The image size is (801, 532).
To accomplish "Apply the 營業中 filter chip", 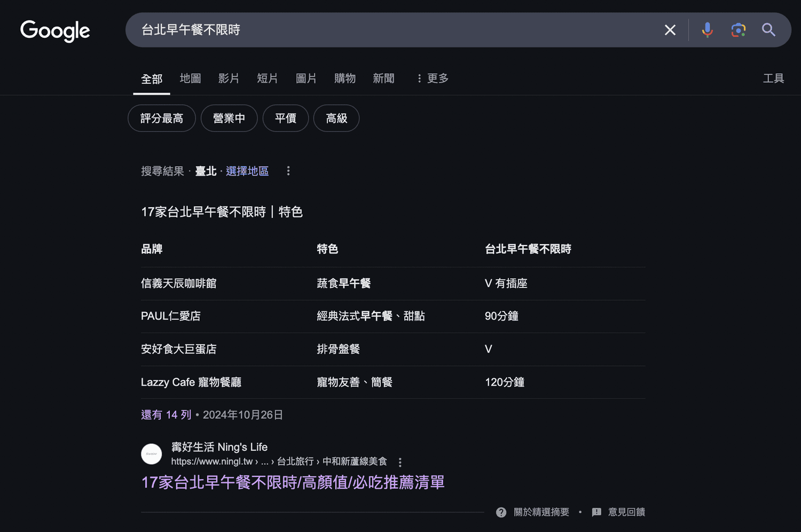I will point(229,118).
